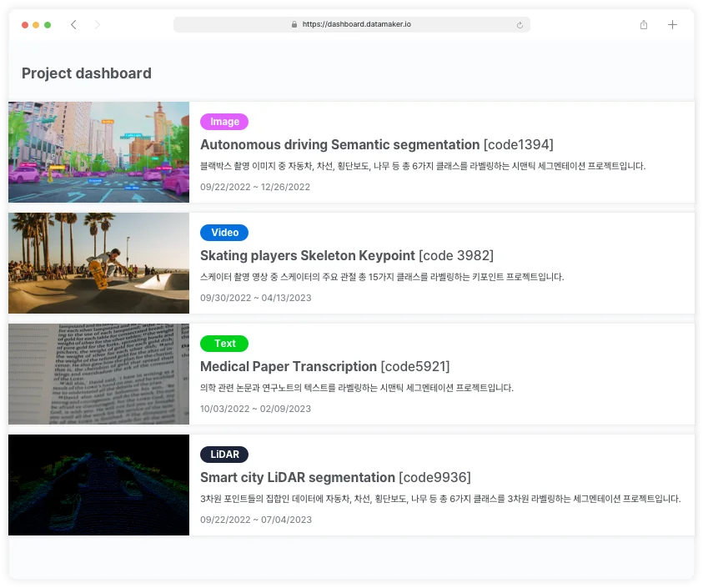The height and width of the screenshot is (588, 703).
Task: Select the blue Video tag badge
Action: (x=224, y=233)
